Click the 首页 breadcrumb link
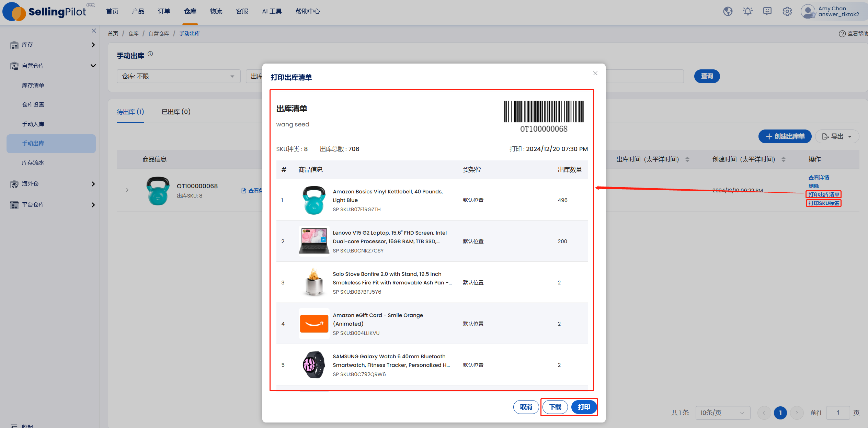Screen dimensions: 868x428 pos(113,34)
